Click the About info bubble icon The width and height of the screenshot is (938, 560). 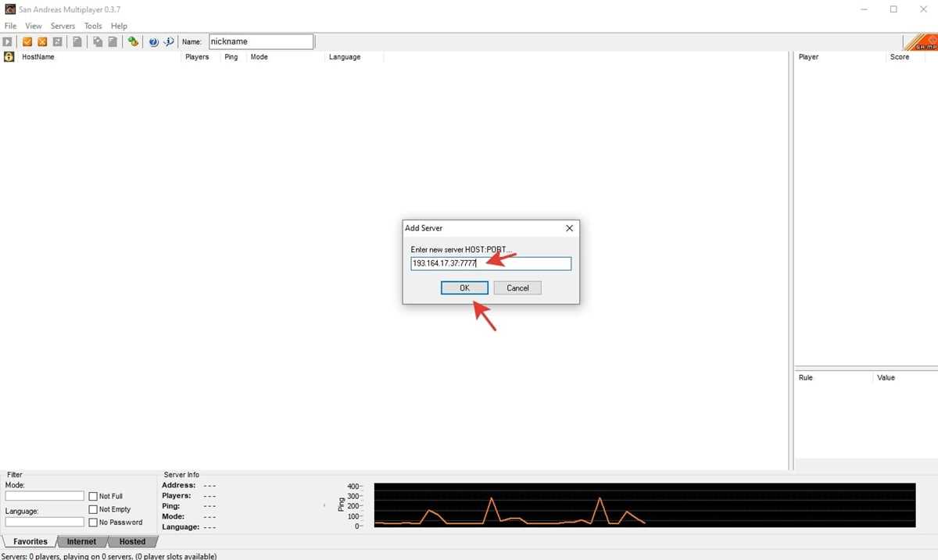168,41
